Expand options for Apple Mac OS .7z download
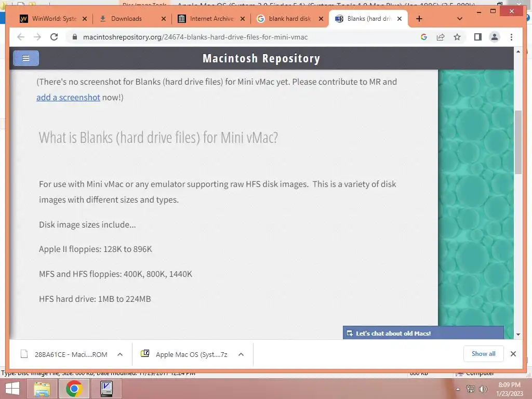Screen dimensions: 532x399 pos(241,354)
